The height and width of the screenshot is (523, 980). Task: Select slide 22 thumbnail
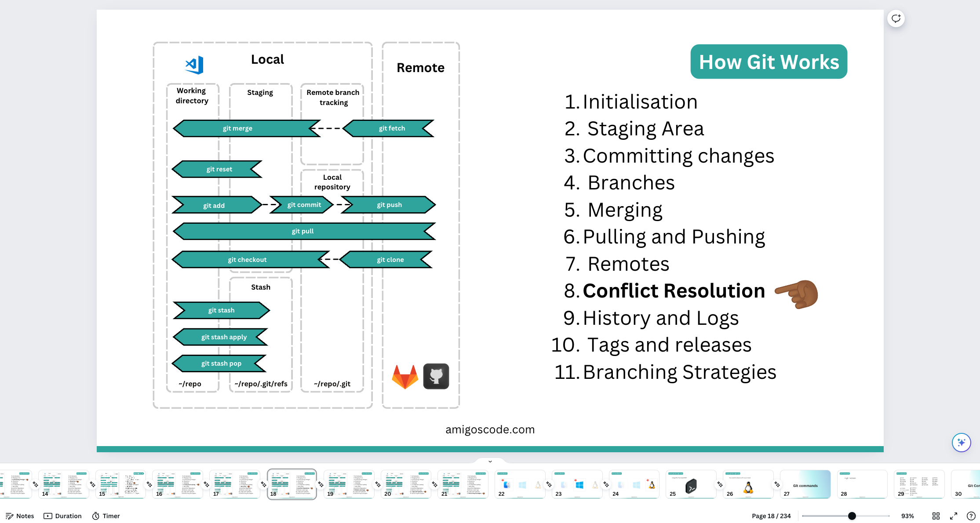pos(520,484)
